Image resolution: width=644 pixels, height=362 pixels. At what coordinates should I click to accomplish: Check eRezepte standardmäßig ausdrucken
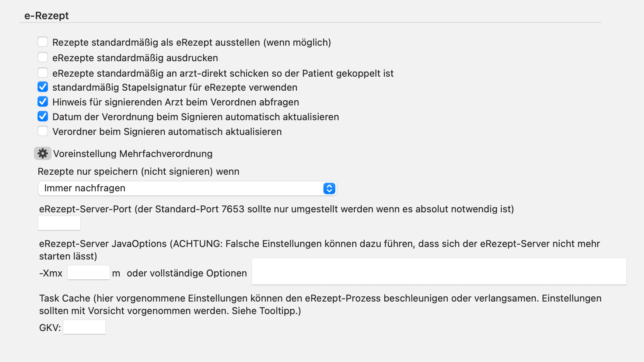click(43, 58)
